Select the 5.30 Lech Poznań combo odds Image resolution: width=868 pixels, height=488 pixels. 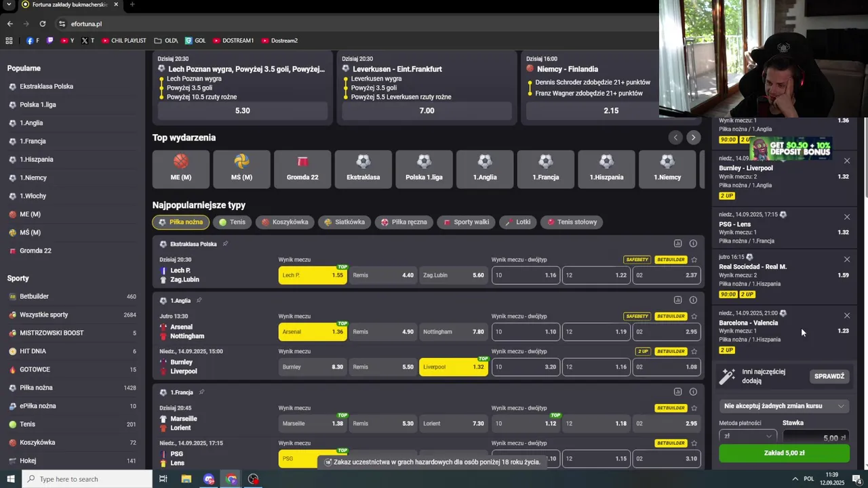click(242, 110)
